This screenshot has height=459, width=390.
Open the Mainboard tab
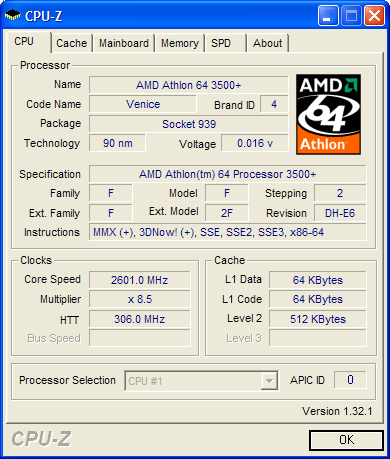coord(124,43)
